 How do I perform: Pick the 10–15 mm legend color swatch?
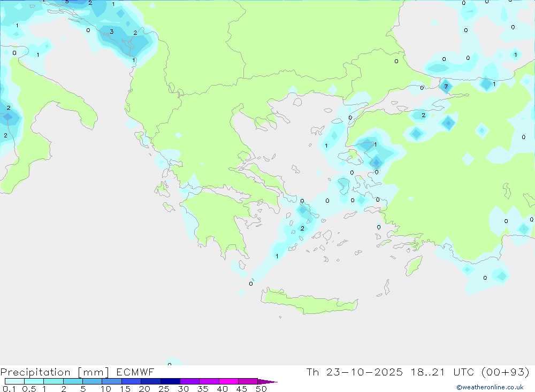(112, 381)
